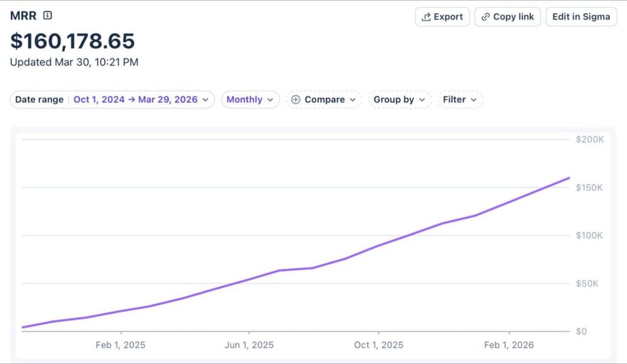Click the Jun 1, 2025 axis label
This screenshot has height=364, width=627.
[x=249, y=345]
